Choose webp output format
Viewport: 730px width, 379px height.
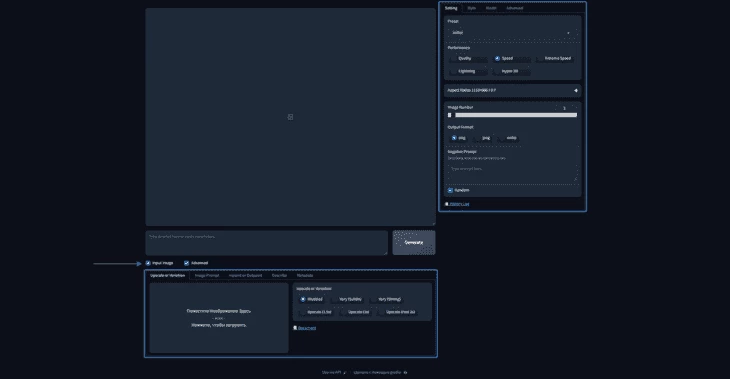click(508, 138)
